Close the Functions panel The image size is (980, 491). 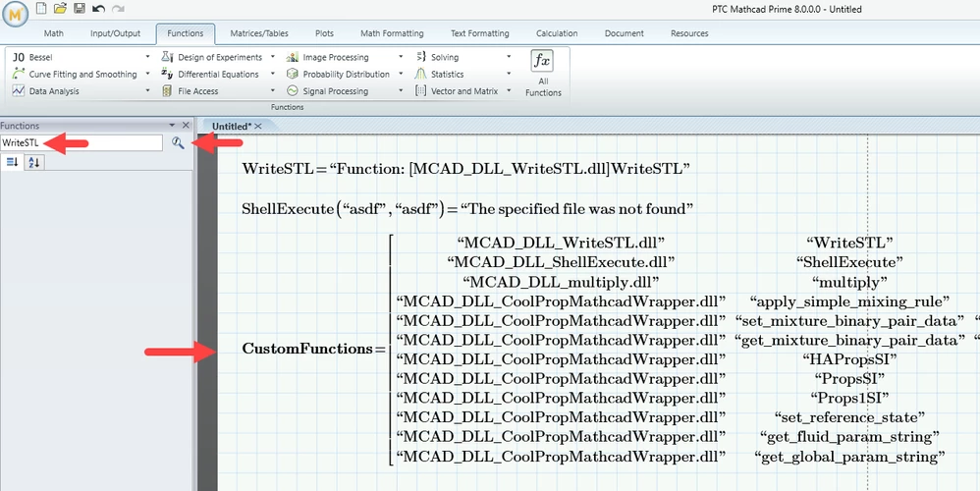185,126
